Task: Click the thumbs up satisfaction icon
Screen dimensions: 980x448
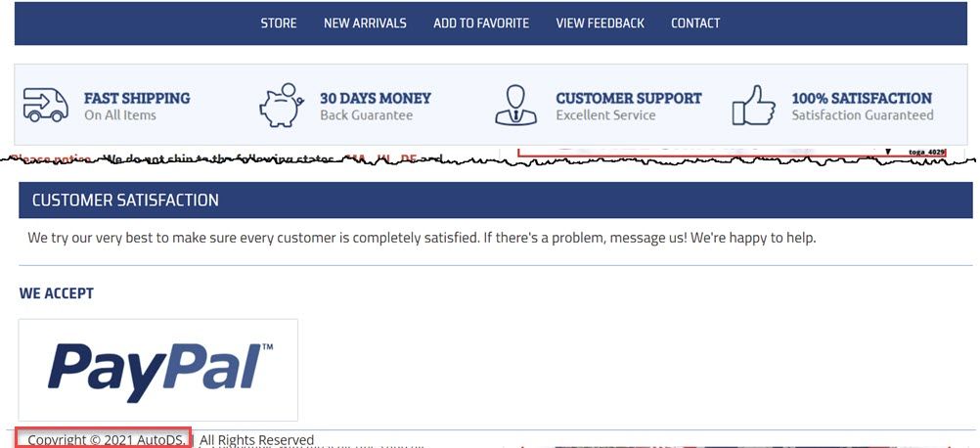Action: click(753, 105)
